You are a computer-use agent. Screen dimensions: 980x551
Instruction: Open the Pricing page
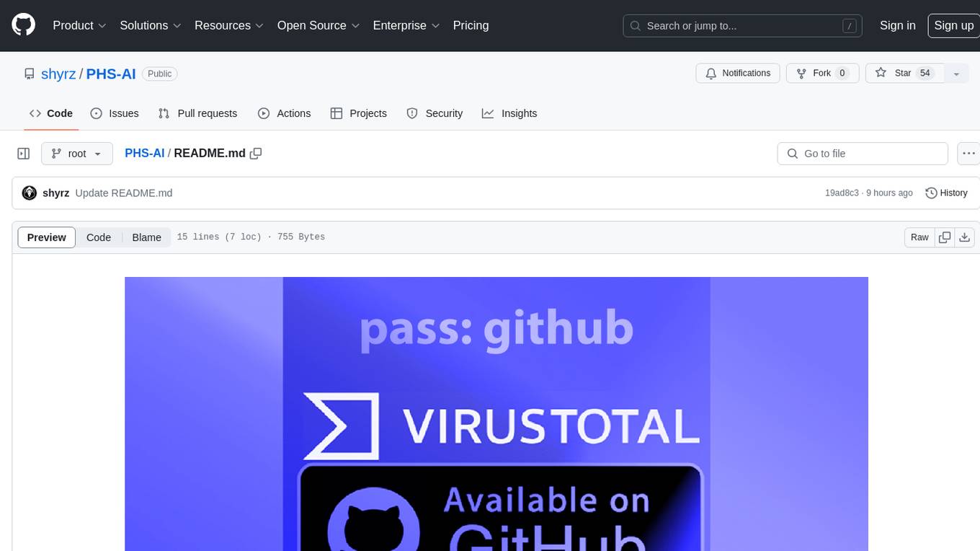click(x=471, y=25)
